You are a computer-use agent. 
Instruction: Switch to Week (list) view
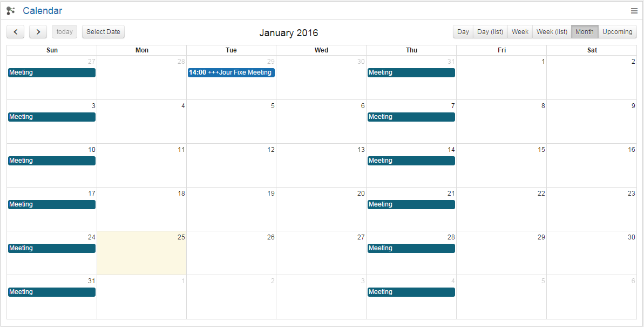click(552, 32)
